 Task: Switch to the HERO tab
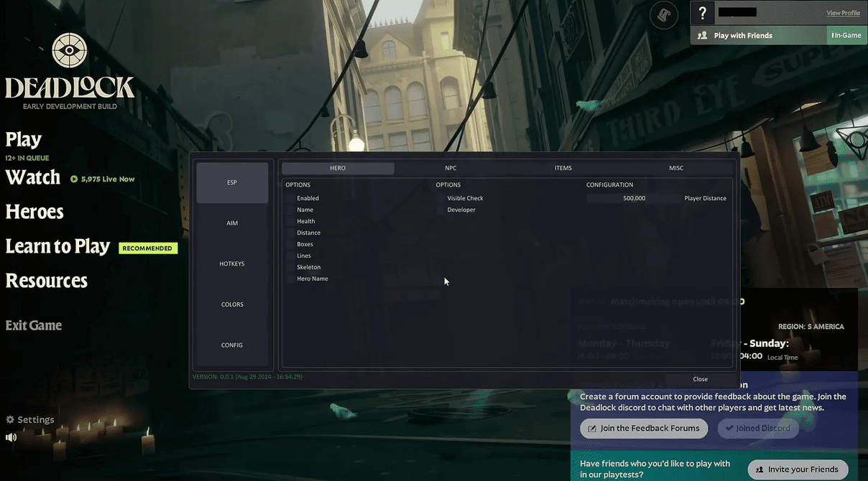[338, 168]
